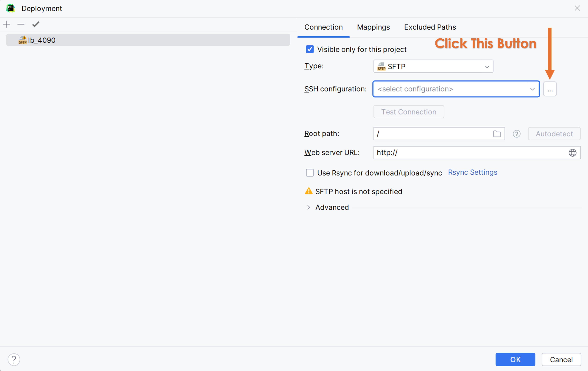Switch to the Excluded Paths tab
This screenshot has width=588, height=371.
tap(430, 27)
